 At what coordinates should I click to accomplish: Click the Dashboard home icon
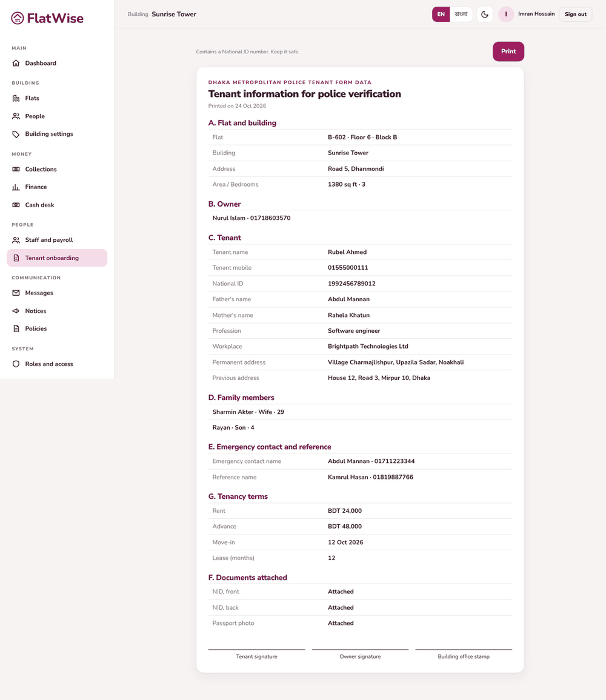[16, 63]
